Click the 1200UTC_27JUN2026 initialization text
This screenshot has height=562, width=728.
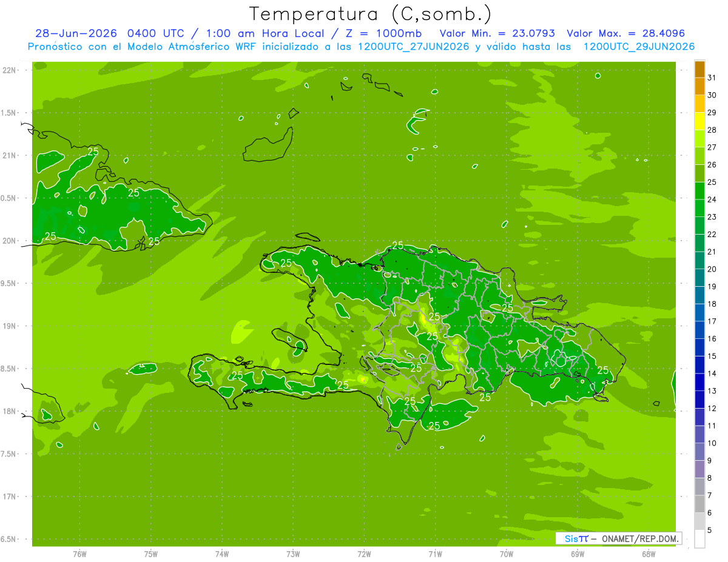click(x=414, y=47)
